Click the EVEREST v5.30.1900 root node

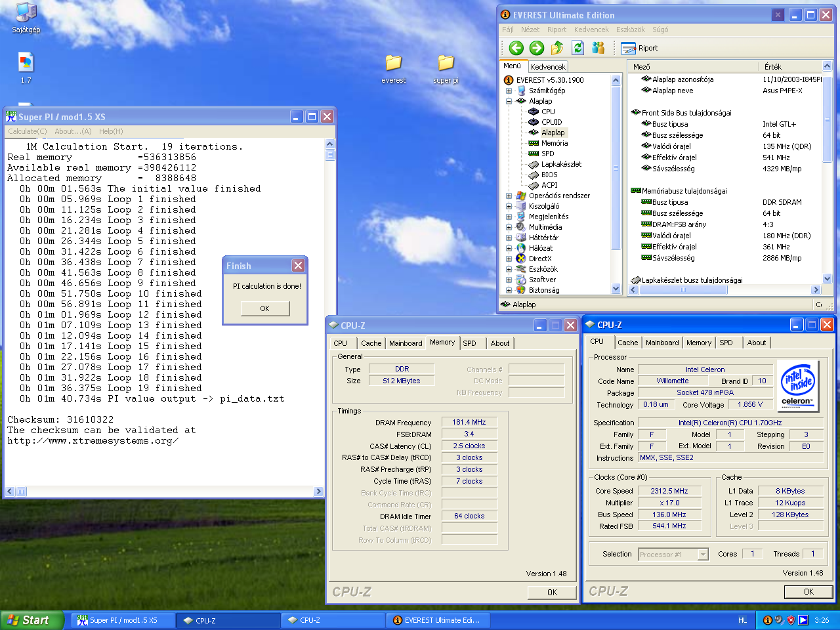(549, 80)
